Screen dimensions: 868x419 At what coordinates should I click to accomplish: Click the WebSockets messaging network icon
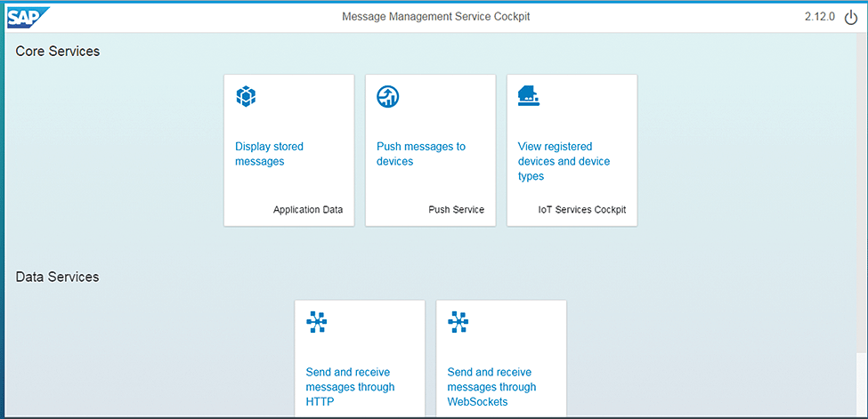tap(458, 322)
